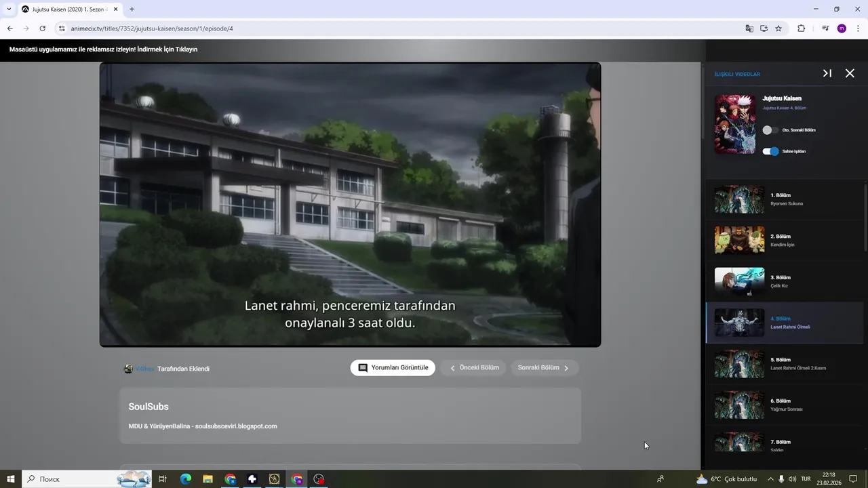Click the people icon in system tray

[660, 479]
